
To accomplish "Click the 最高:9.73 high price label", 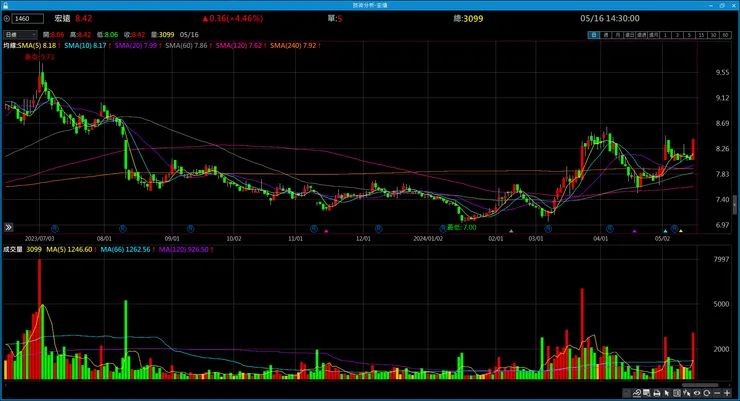I will click(40, 57).
